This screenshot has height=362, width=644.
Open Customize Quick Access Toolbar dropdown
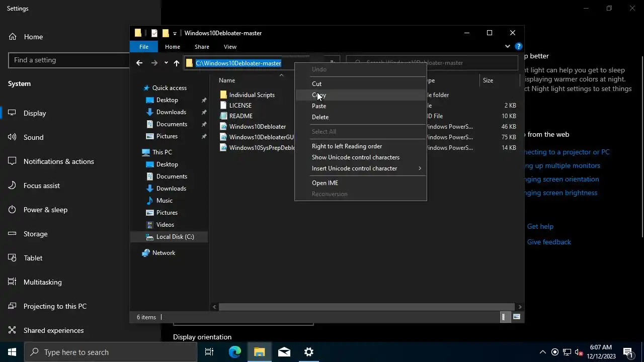coord(175,33)
